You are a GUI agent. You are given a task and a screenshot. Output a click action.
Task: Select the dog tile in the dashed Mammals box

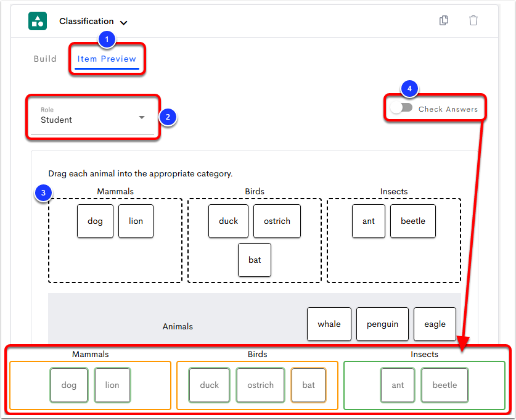pyautogui.click(x=95, y=221)
